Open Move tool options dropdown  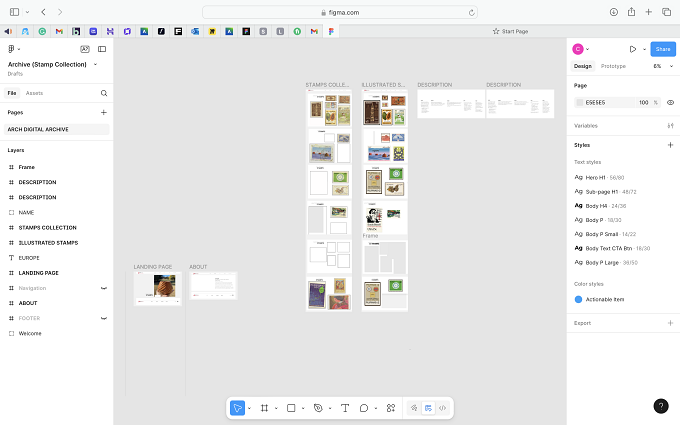tap(249, 409)
